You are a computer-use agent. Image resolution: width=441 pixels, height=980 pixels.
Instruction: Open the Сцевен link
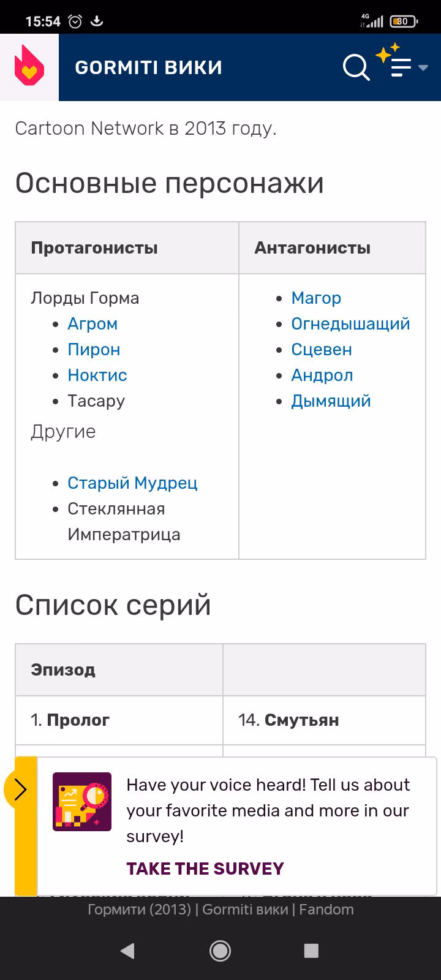click(x=322, y=350)
